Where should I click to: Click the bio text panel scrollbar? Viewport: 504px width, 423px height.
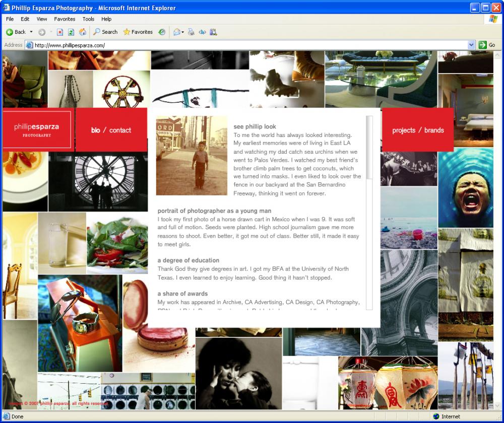pyautogui.click(x=369, y=147)
